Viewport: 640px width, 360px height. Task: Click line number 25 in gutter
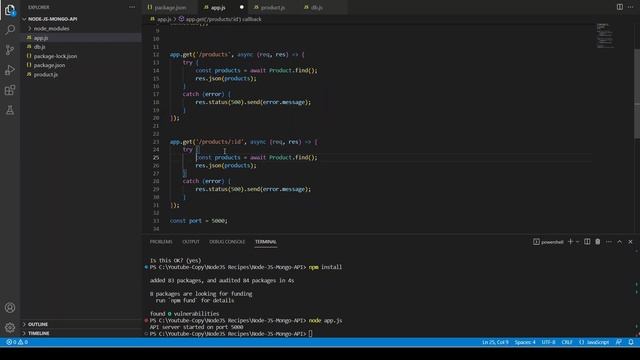[x=156, y=158]
